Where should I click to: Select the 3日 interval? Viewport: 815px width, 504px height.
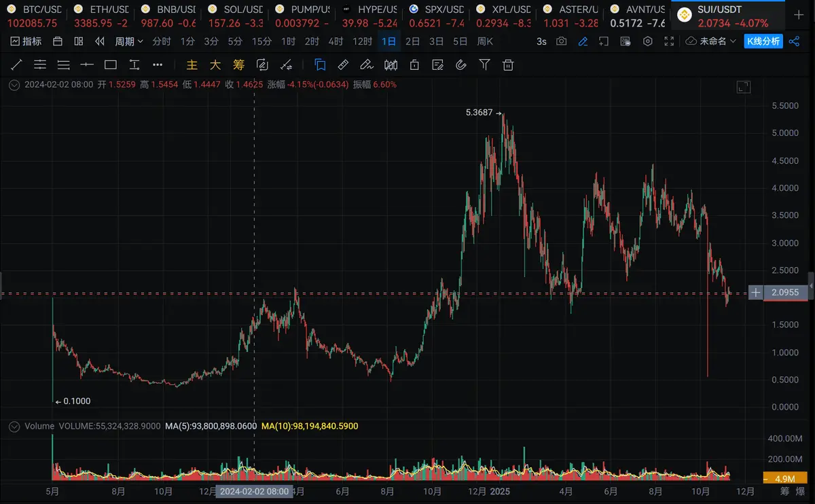click(x=436, y=41)
